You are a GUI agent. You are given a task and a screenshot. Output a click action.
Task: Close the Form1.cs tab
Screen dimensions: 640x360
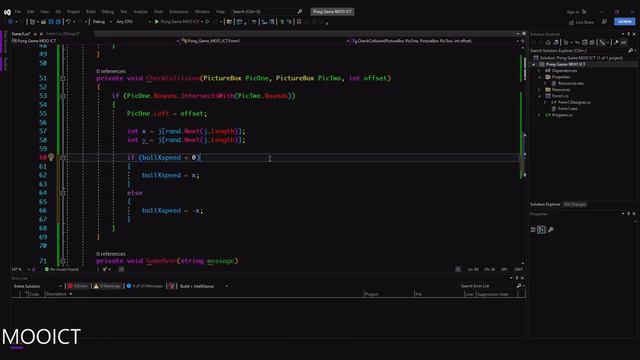41,34
